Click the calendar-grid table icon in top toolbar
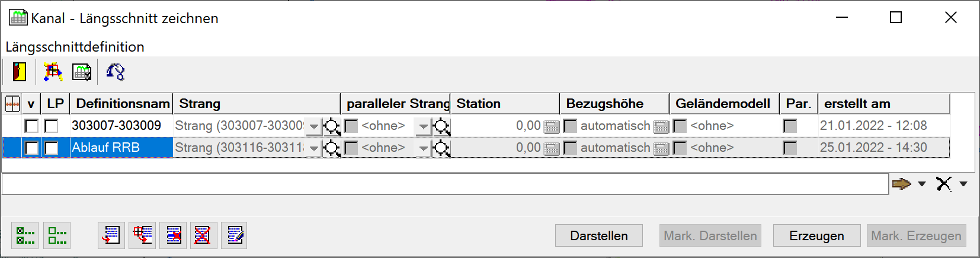The height and width of the screenshot is (258, 980). coord(82,72)
